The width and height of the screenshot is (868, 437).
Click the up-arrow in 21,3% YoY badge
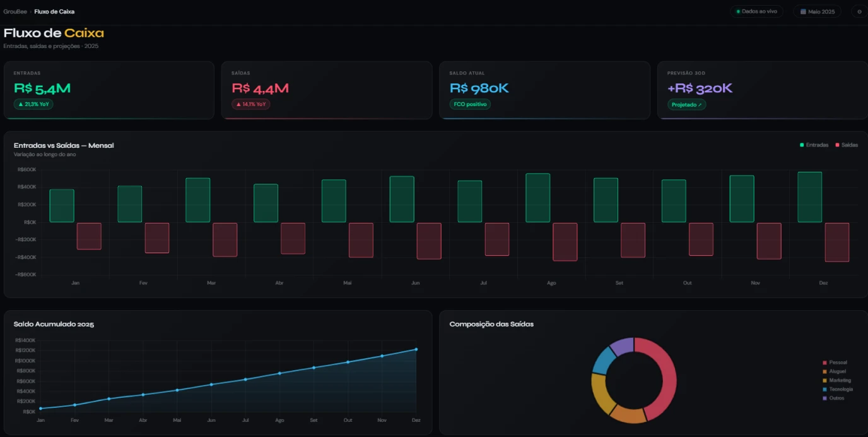pos(20,104)
